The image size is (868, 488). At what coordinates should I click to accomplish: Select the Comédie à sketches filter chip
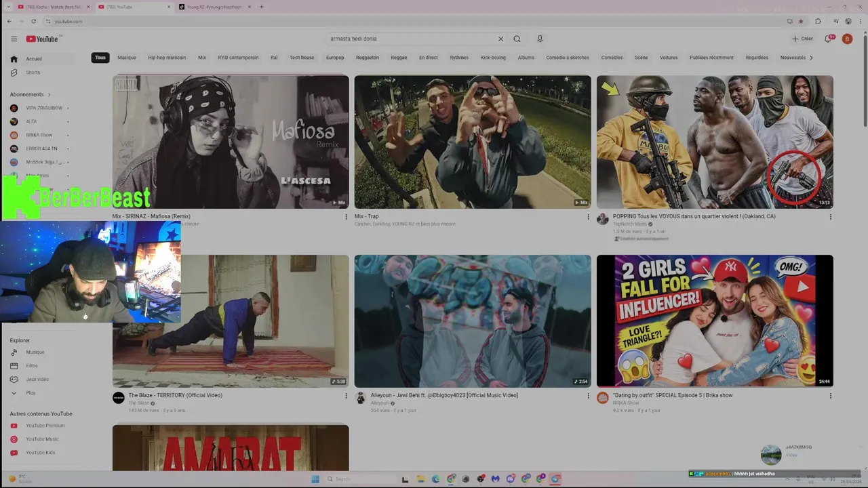click(568, 58)
